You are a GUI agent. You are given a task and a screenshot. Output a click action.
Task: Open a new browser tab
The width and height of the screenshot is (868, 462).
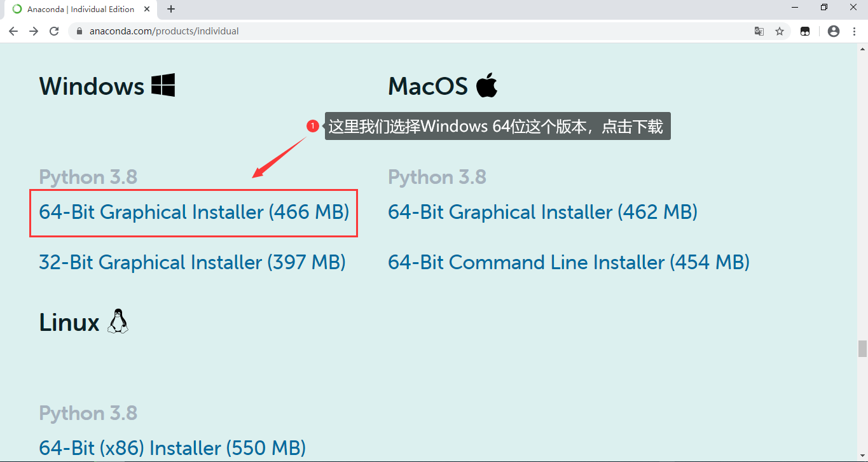(x=170, y=9)
